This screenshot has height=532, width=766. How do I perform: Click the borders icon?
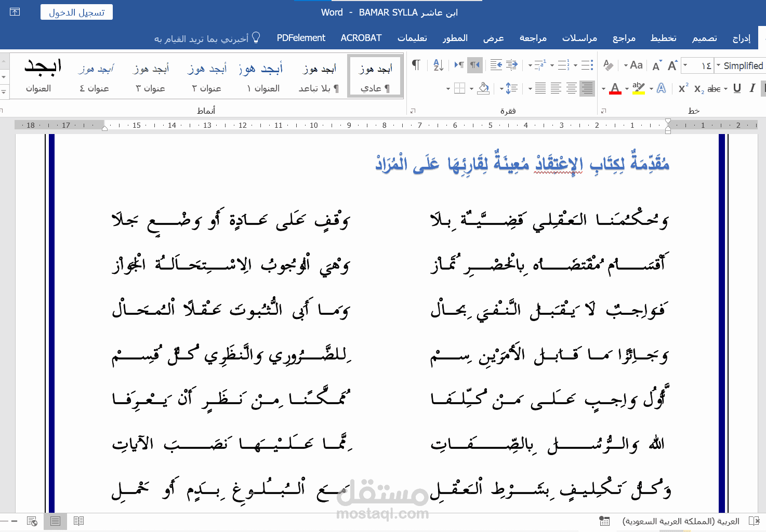(459, 88)
